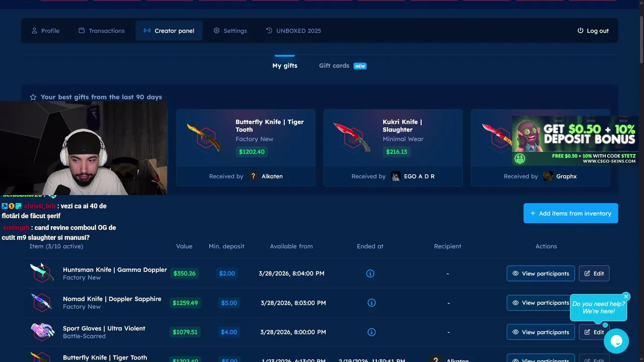Screen dimensions: 644x362
Task: Open the Kukri Knife Slaughter best gift card
Action: (x=393, y=148)
